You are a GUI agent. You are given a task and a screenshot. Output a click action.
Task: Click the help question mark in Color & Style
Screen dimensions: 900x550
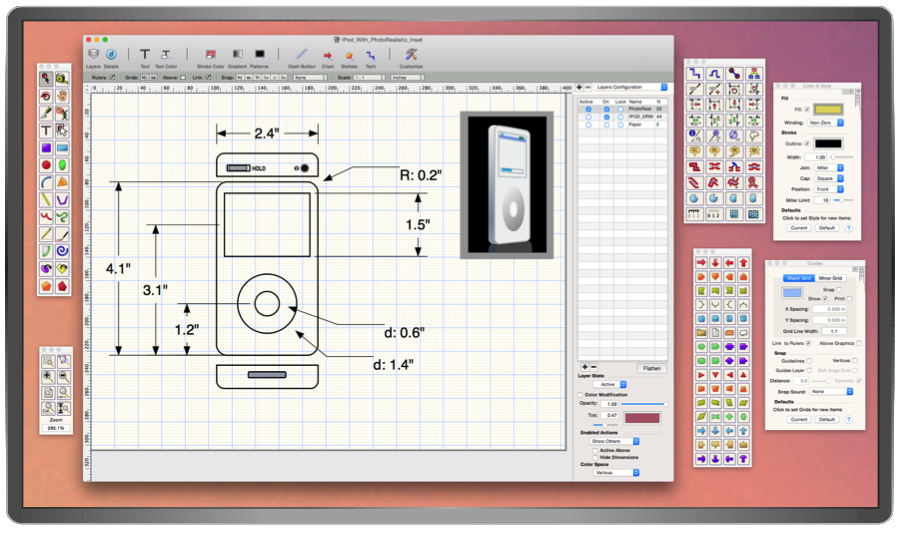(x=848, y=228)
